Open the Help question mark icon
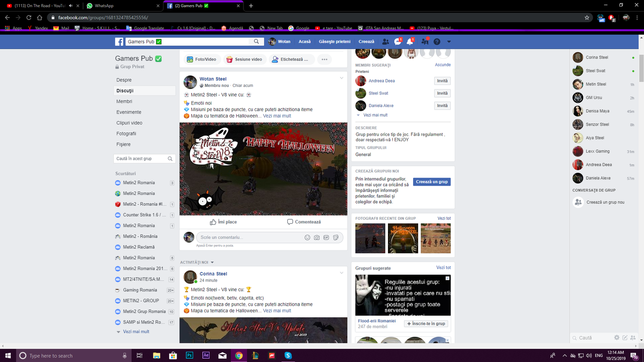Image resolution: width=644 pixels, height=362 pixels. coord(437,42)
